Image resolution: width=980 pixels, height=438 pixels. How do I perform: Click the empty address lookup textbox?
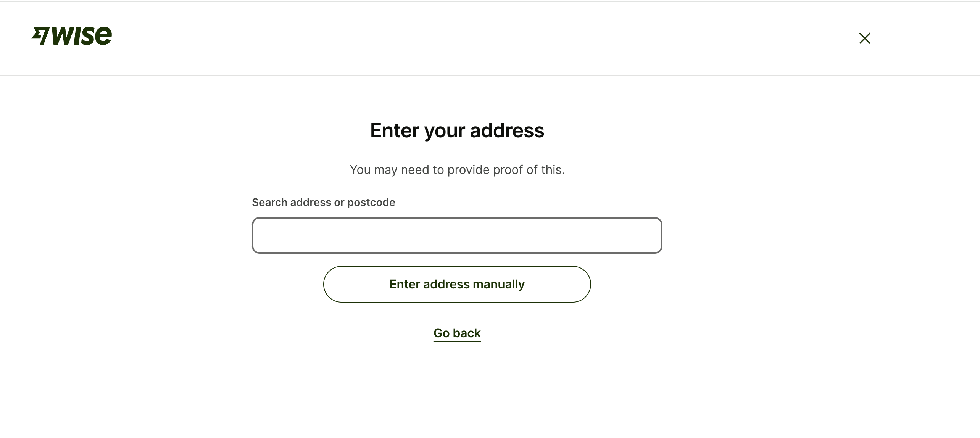click(x=457, y=235)
